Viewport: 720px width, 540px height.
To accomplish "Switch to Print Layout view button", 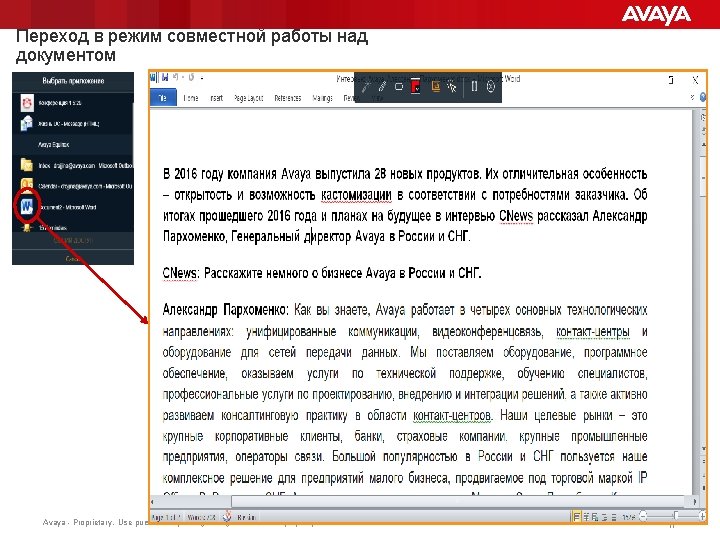I will [x=576, y=517].
